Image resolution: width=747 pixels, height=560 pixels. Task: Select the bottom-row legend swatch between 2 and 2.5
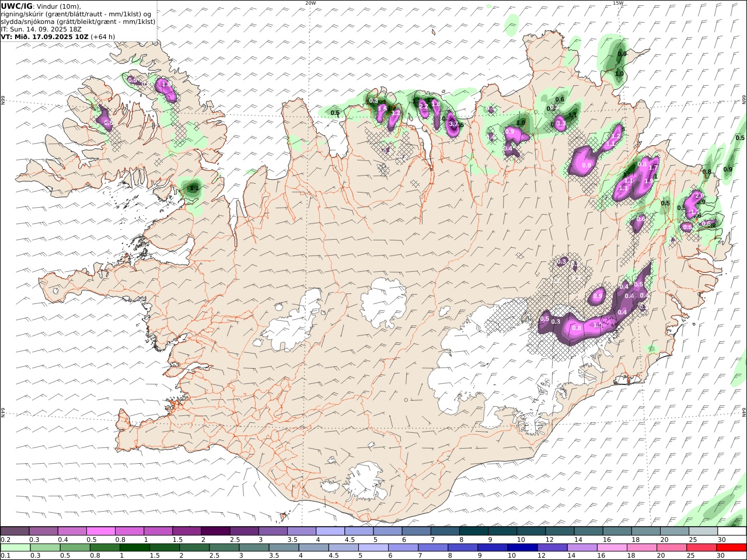[x=194, y=548]
